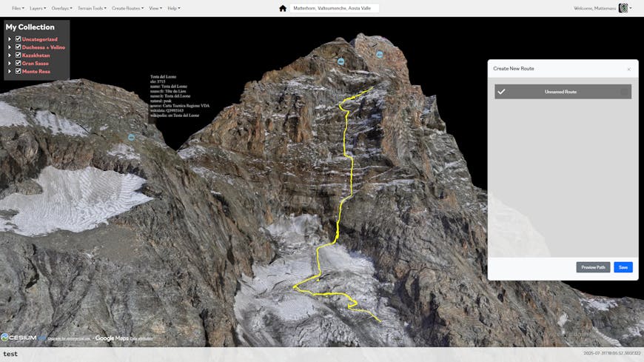
Task: Open the user avatar icon menu
Action: (x=623, y=8)
